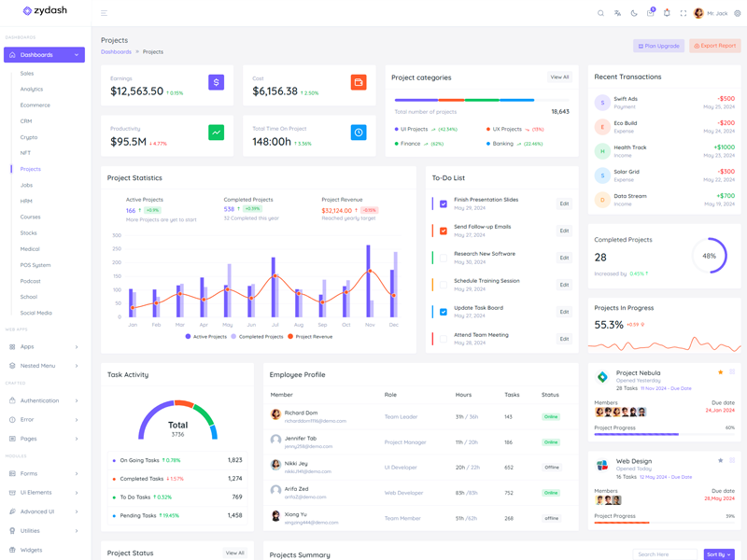Click the Export Report button

714,46
